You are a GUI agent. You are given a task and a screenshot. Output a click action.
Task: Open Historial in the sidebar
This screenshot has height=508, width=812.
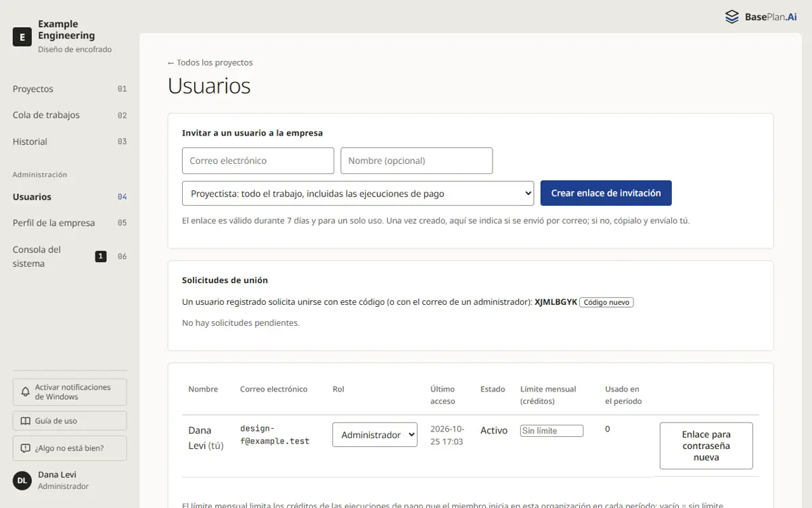[x=70, y=142]
